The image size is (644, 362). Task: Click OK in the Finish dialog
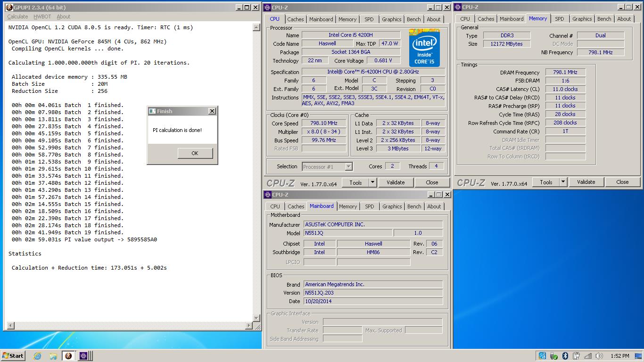pyautogui.click(x=195, y=153)
